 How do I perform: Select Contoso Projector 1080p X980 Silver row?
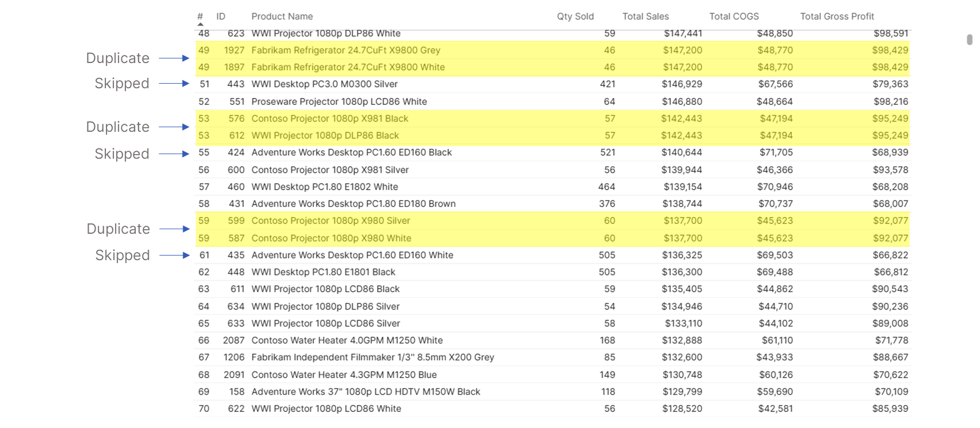(x=553, y=221)
